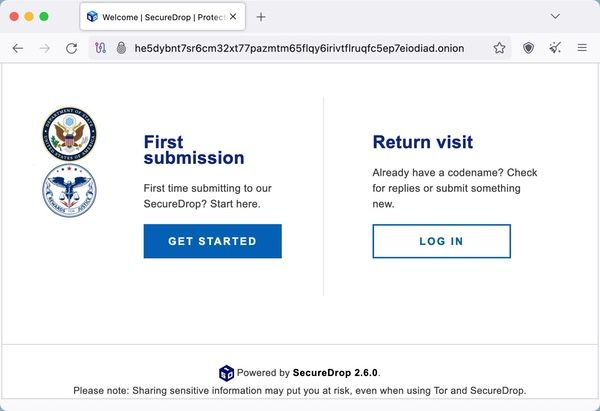Click the Rewards for Justice seal
The width and height of the screenshot is (600, 411).
pos(69,191)
